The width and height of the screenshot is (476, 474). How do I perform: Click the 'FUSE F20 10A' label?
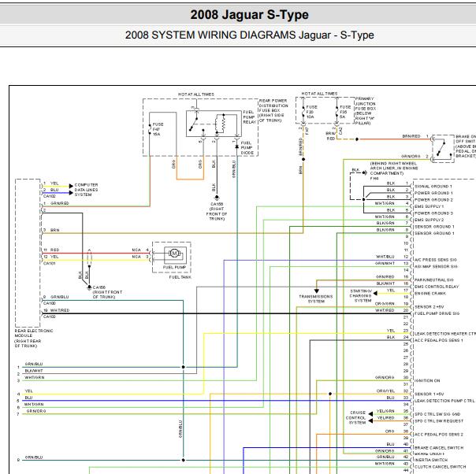(311, 112)
